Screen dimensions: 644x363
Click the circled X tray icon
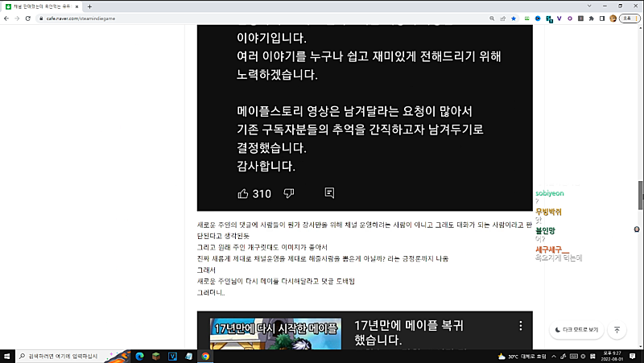click(x=583, y=357)
